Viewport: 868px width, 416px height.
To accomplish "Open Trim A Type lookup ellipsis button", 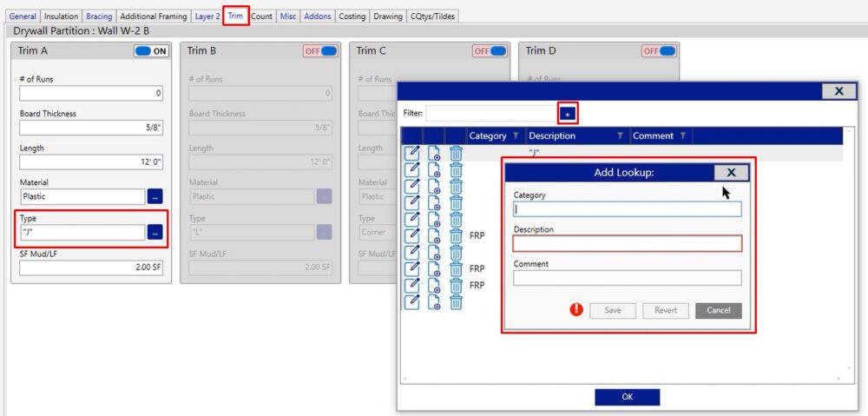I will pos(155,233).
